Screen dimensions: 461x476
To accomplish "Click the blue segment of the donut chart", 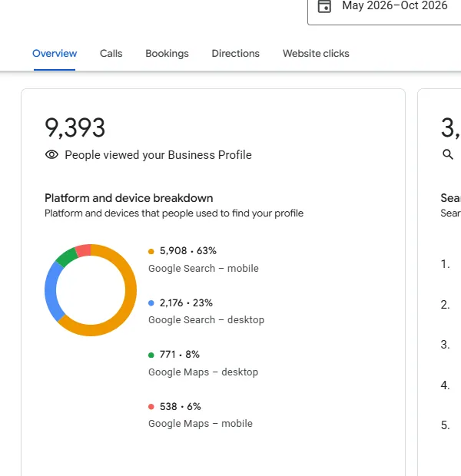I will (x=51, y=292).
